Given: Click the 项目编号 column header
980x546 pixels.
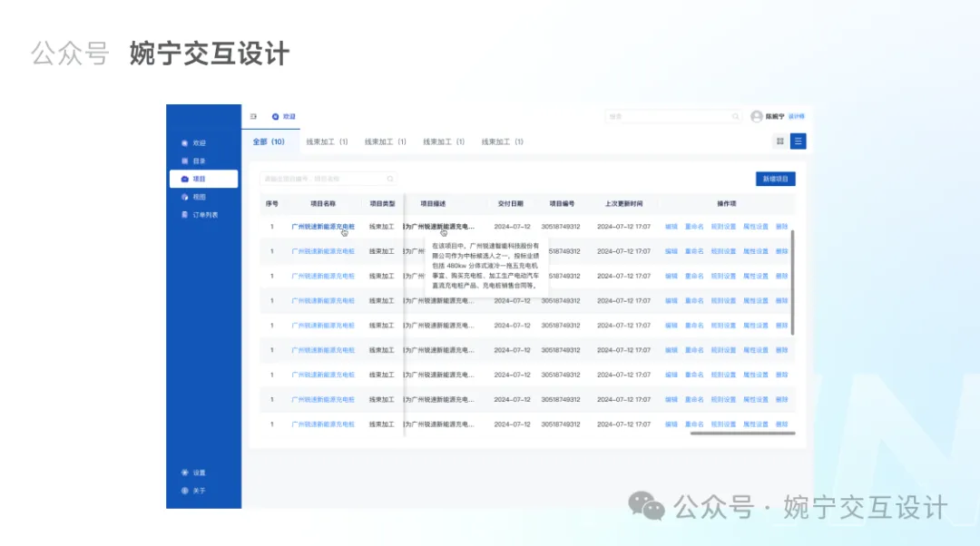Looking at the screenshot, I should pos(562,204).
